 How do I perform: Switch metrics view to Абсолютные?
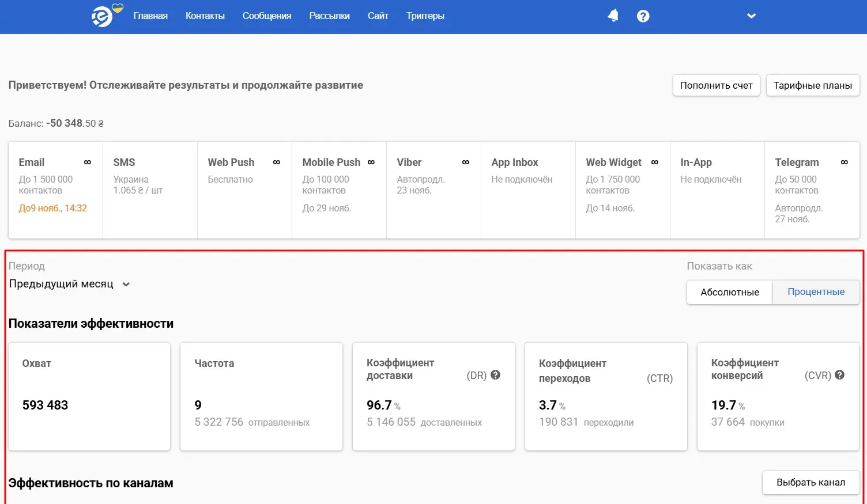click(729, 292)
